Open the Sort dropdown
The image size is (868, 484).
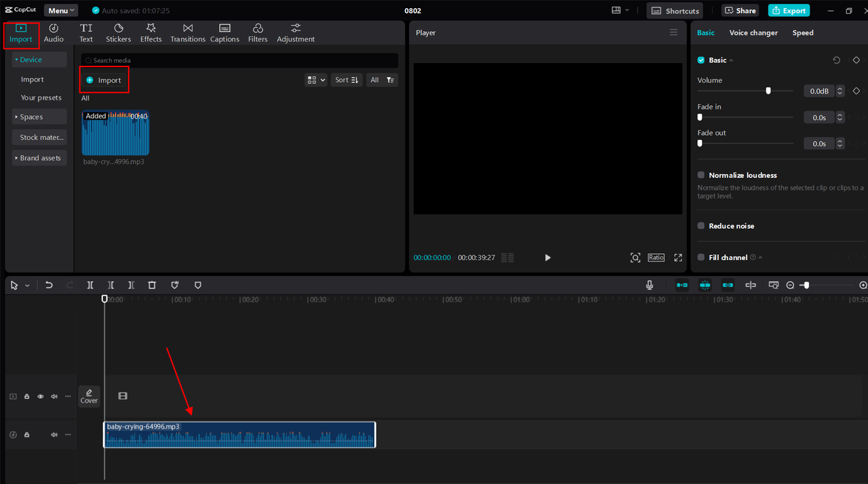[x=347, y=80]
